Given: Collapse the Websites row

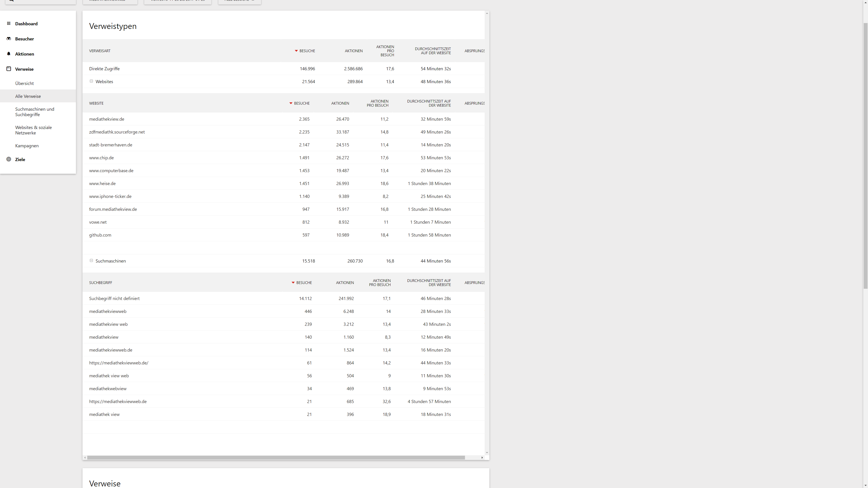Looking at the screenshot, I should point(91,81).
